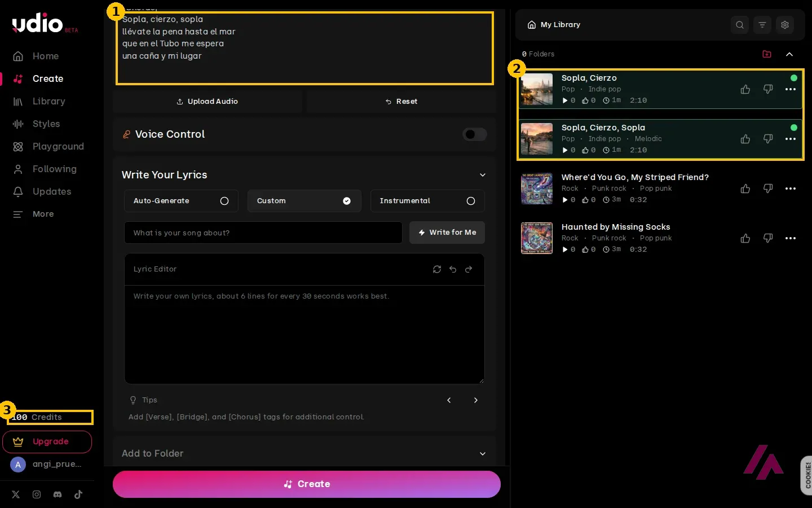This screenshot has height=508, width=812.
Task: Open Udio's Instagram icon
Action: [x=37, y=494]
